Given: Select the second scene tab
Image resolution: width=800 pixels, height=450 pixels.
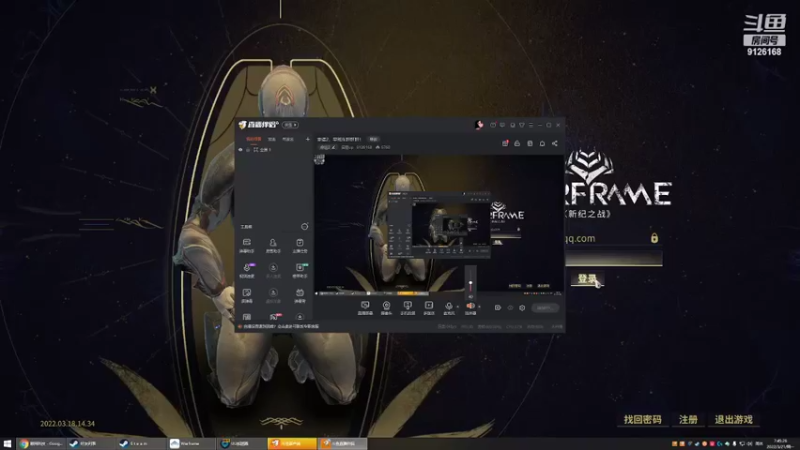Looking at the screenshot, I should 271,139.
